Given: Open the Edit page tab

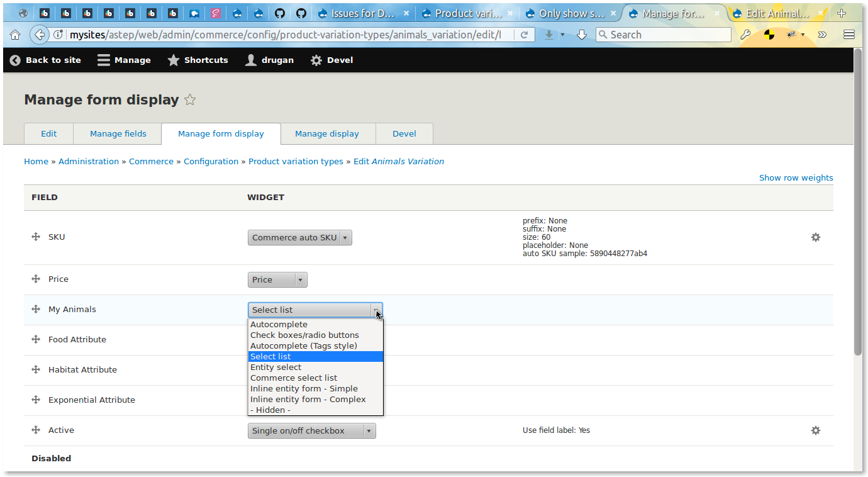Looking at the screenshot, I should pos(49,133).
